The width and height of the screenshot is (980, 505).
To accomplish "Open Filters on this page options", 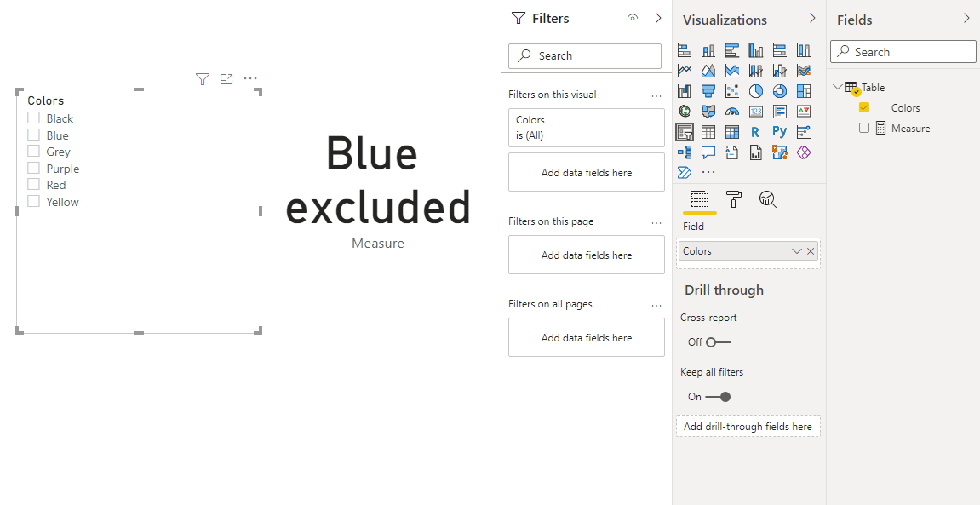I will click(x=656, y=223).
